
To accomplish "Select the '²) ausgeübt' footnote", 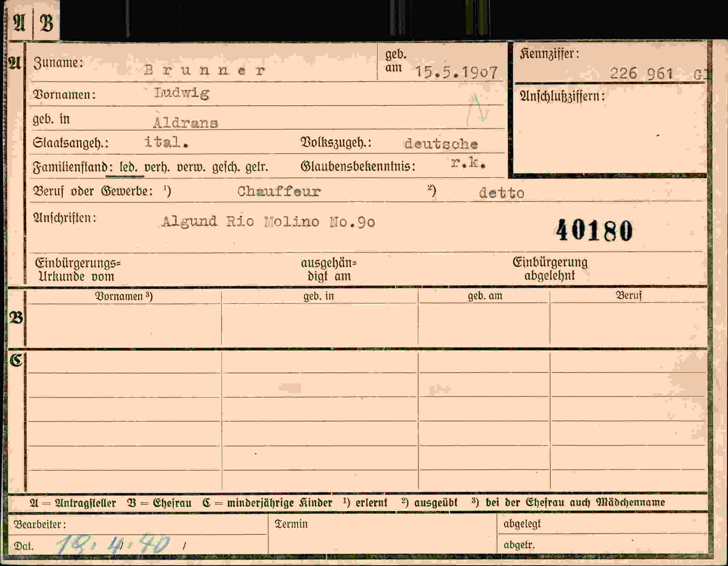I will click(x=429, y=502).
